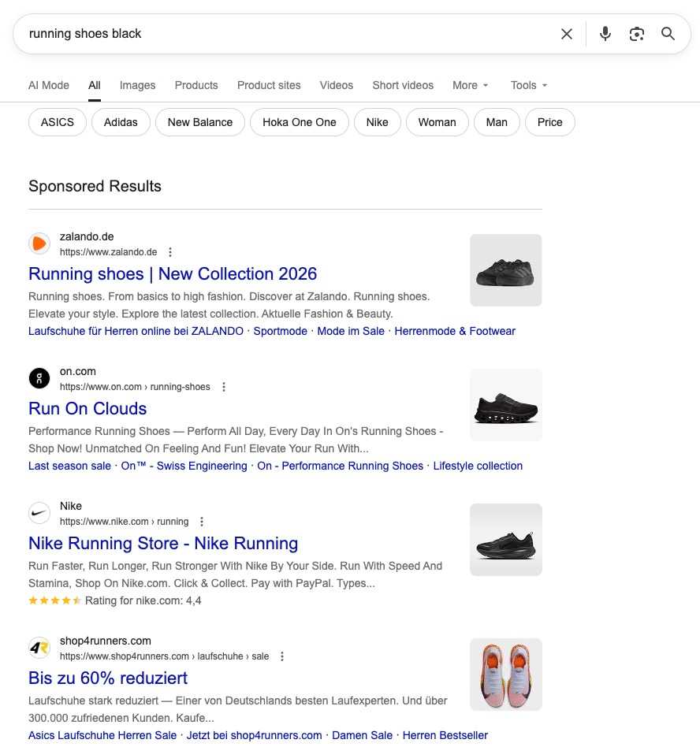Open the Products tab

(196, 85)
